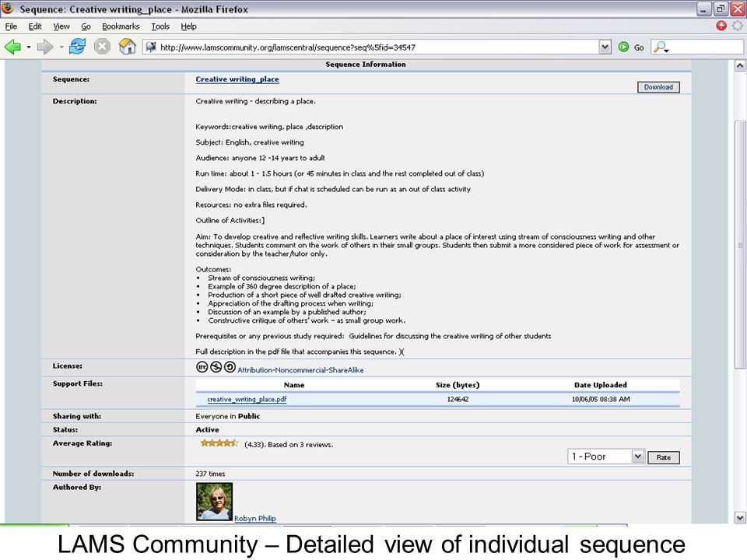
Task: Open the creative_writing_place.pdf support file
Action: tap(247, 399)
